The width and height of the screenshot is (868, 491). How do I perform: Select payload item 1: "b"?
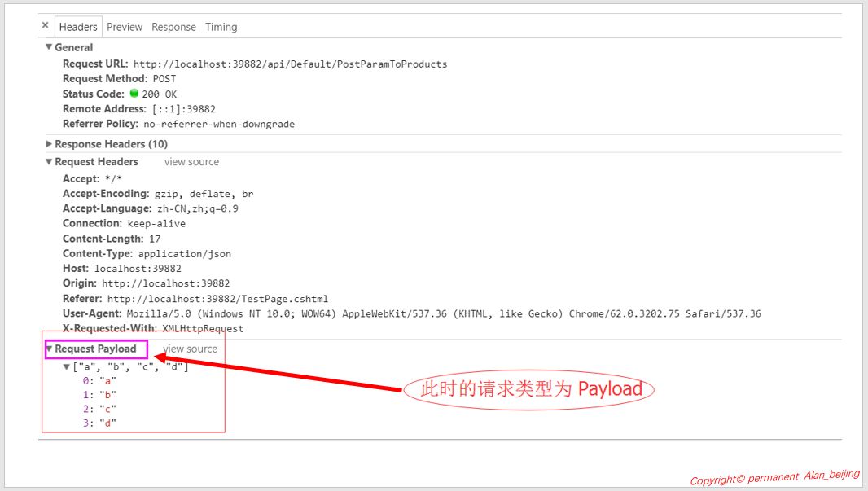click(99, 395)
